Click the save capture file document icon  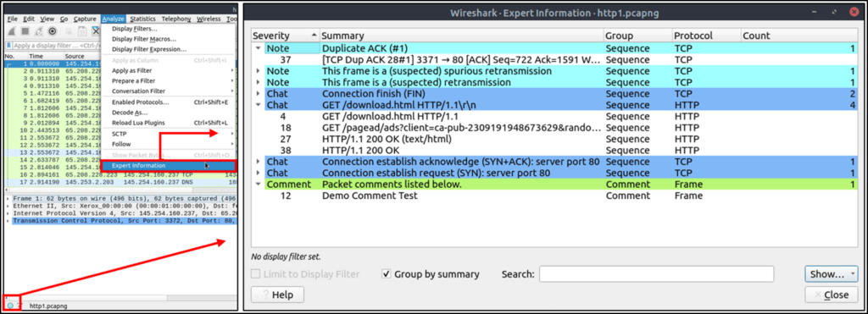[x=82, y=31]
